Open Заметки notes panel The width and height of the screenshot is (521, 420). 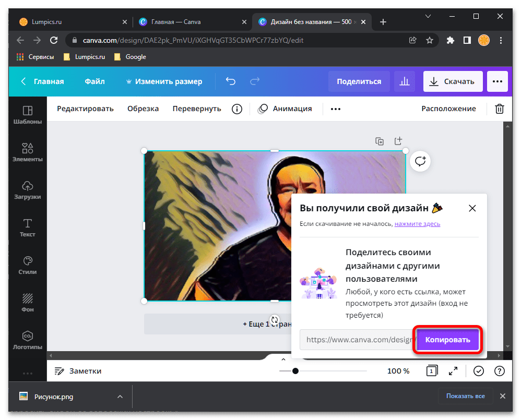(x=78, y=371)
